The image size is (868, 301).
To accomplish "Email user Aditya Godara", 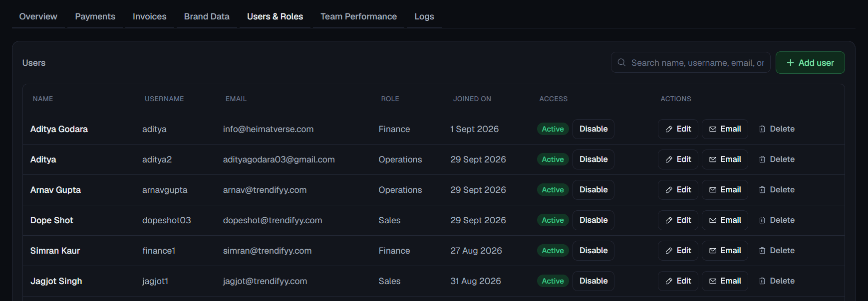I will pos(725,129).
